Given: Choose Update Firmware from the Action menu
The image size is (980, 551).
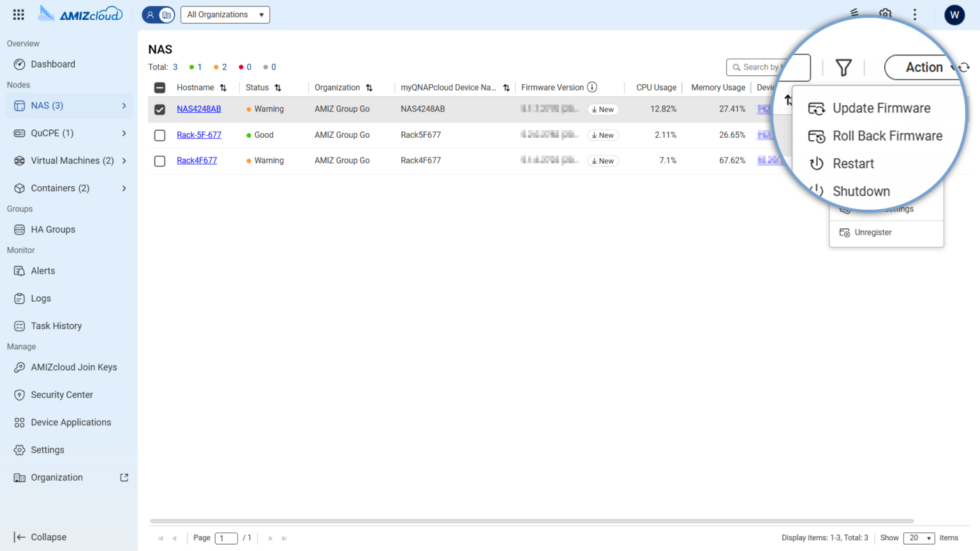Looking at the screenshot, I should [x=881, y=108].
